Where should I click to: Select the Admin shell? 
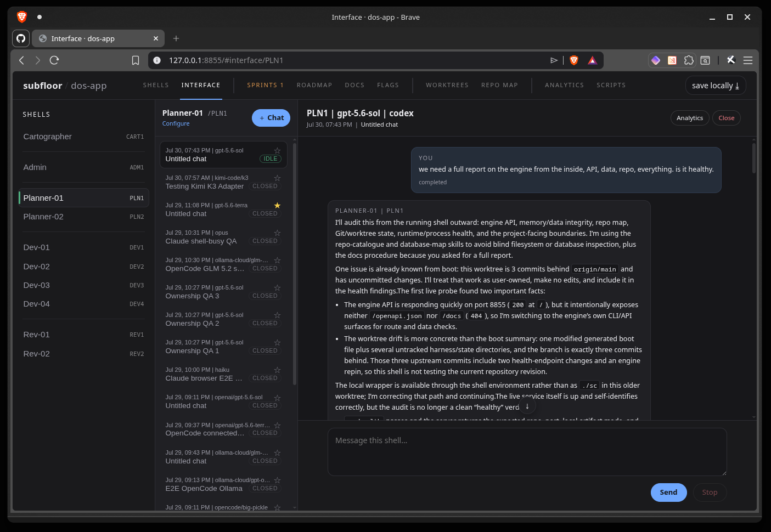(x=83, y=167)
